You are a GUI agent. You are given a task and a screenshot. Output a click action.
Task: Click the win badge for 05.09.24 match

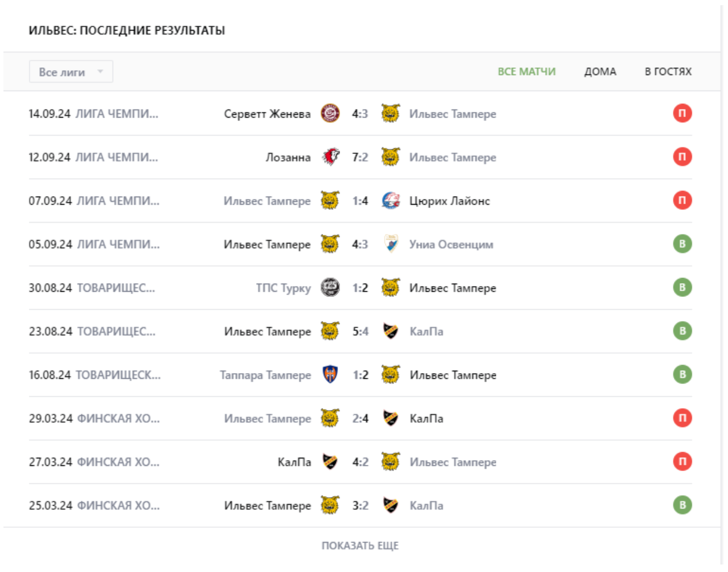[x=682, y=244]
